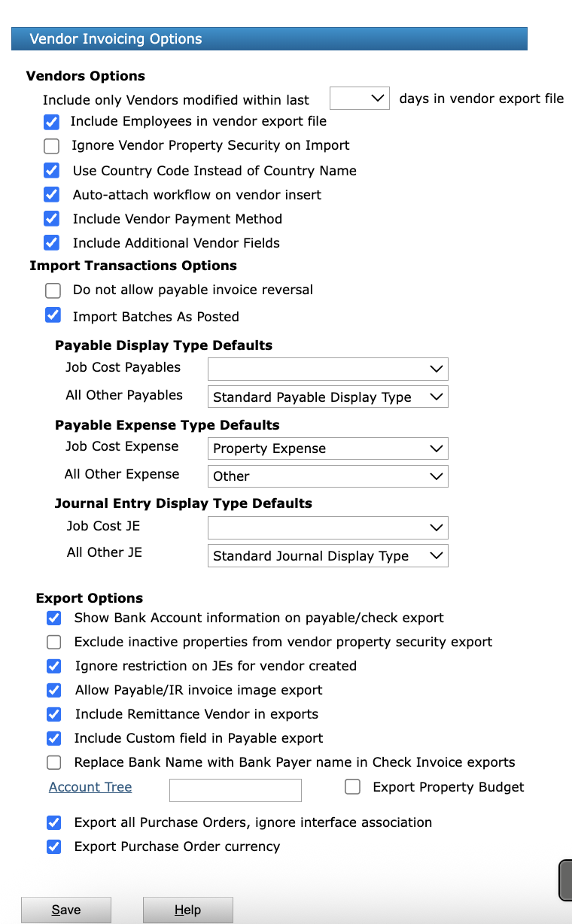
Task: Open the vendors modified days dropdown
Action: pos(360,99)
